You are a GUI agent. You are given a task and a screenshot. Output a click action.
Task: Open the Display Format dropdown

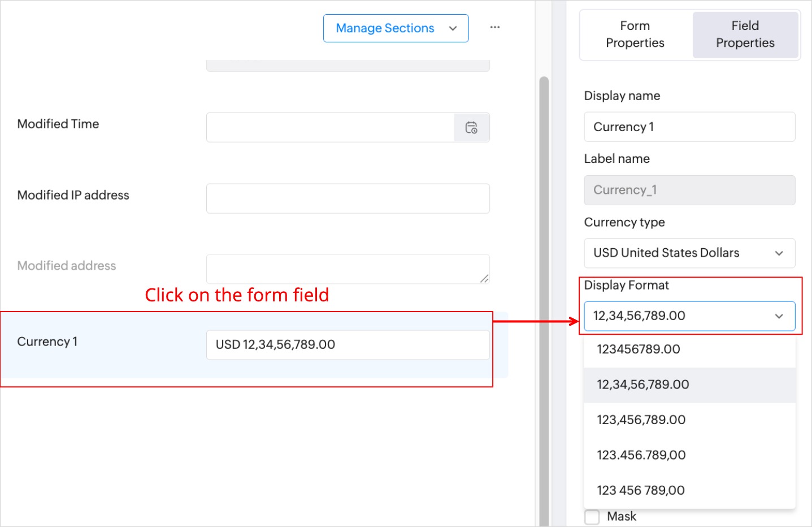pyautogui.click(x=689, y=316)
